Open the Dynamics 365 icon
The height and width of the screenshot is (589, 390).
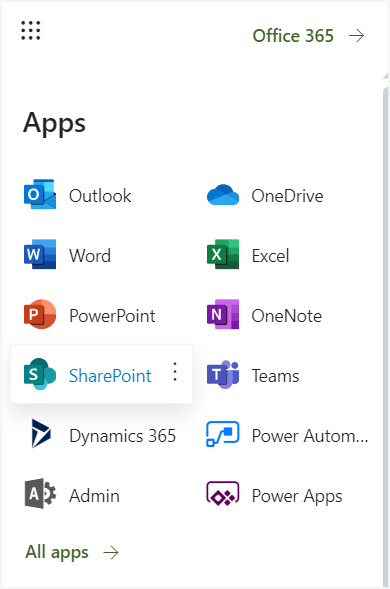41,434
